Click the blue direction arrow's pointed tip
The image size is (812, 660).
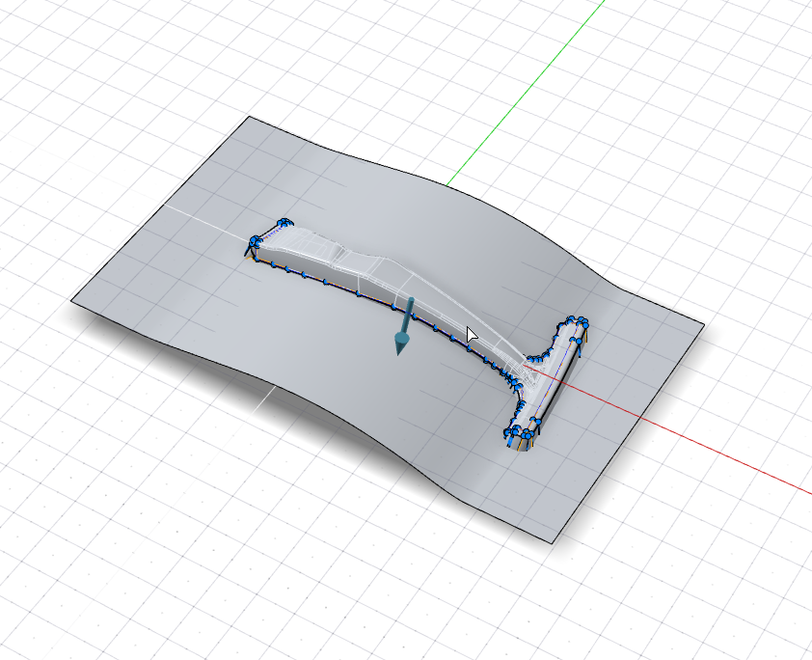(400, 352)
